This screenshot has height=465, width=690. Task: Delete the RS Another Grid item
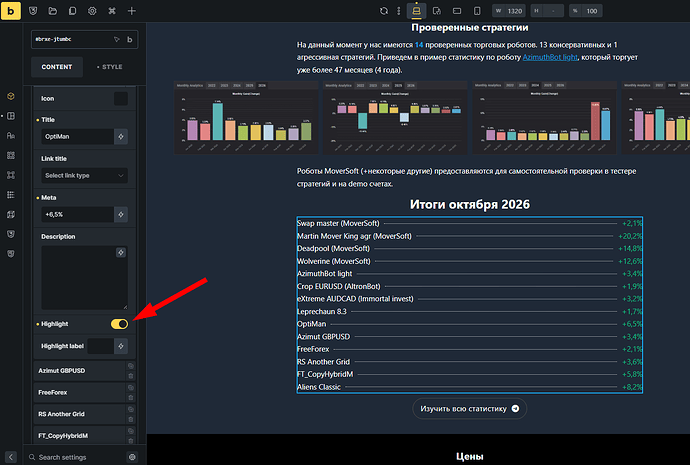point(131,419)
